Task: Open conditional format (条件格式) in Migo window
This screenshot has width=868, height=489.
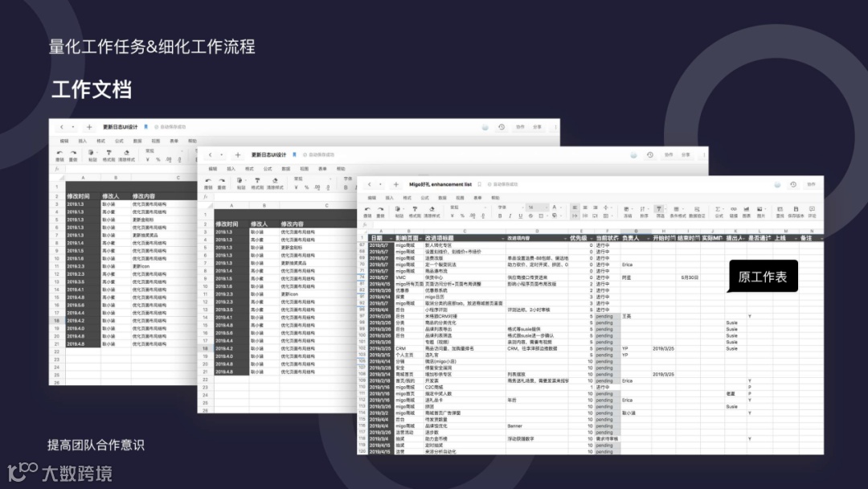Action: [x=678, y=212]
